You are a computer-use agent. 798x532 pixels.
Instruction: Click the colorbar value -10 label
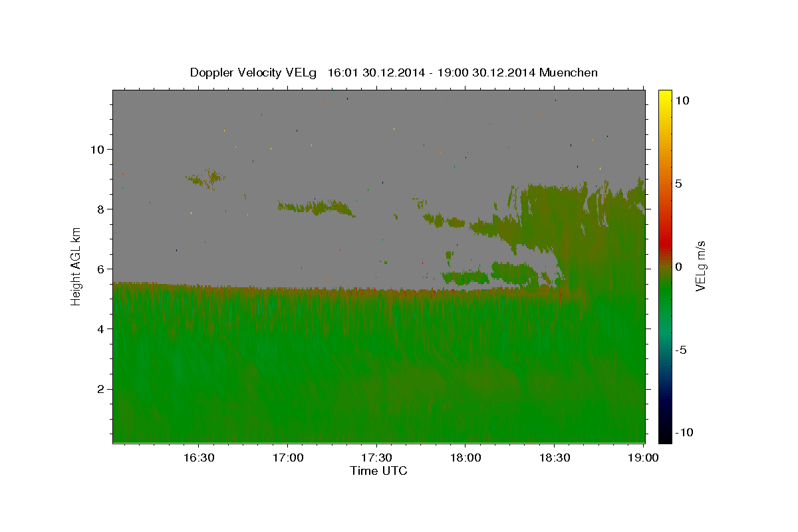click(x=684, y=432)
